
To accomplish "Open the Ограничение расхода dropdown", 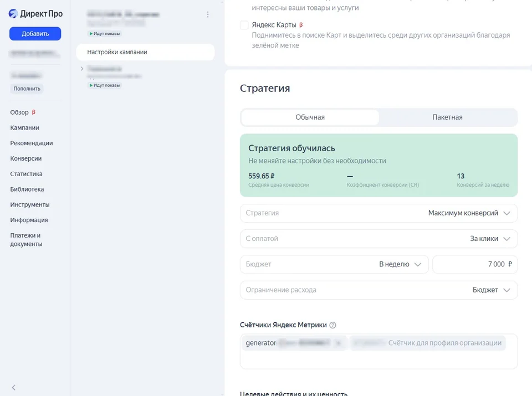I will point(378,290).
